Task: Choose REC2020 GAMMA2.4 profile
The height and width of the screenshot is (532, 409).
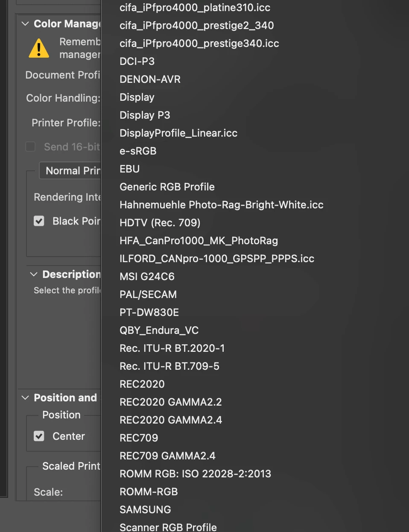Action: coord(170,420)
